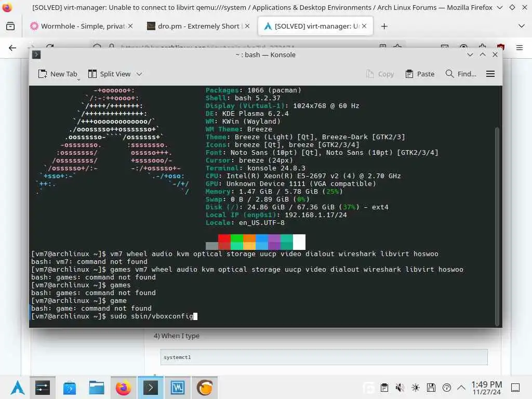Click 'bash: game: command not found' line
532x399 pixels.
[91, 309]
